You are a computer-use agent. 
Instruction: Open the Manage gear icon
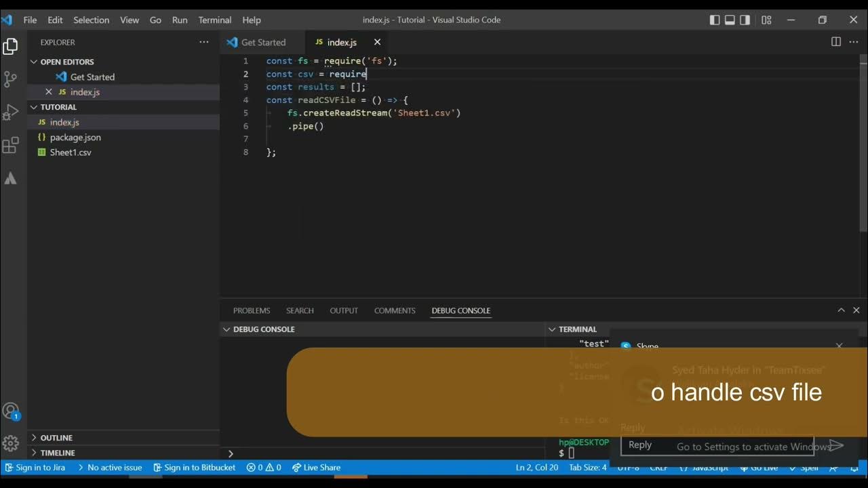(x=10, y=443)
